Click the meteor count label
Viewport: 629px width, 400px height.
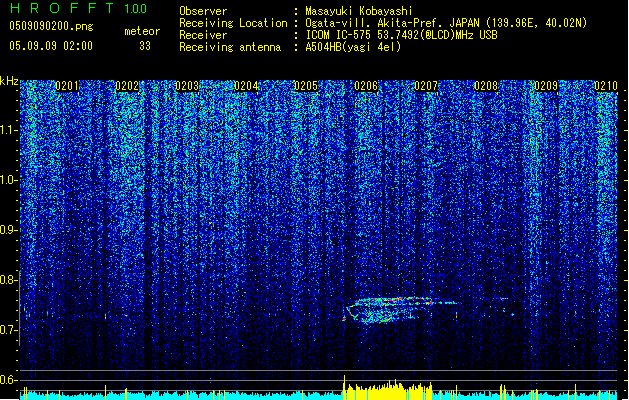pos(142,31)
